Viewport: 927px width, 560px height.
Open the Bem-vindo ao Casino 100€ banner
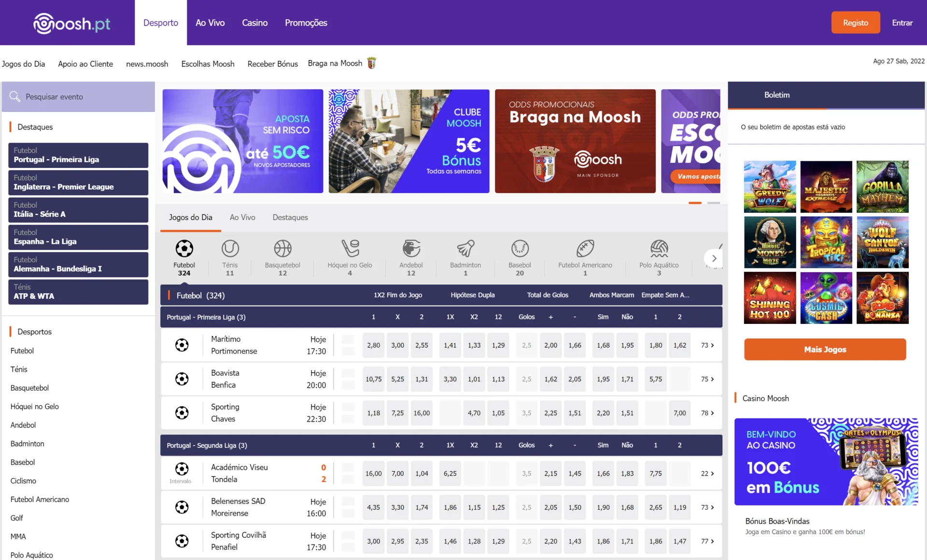(826, 462)
